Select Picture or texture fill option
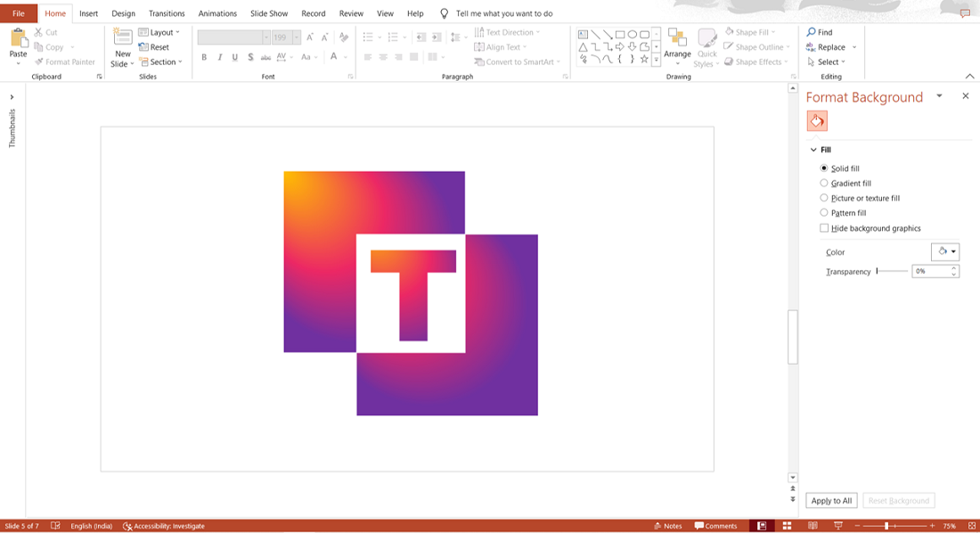This screenshot has height=533, width=980. coord(860,198)
